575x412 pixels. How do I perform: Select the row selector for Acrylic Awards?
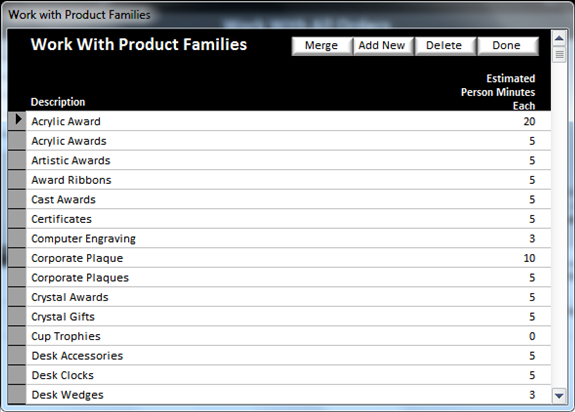pyautogui.click(x=17, y=141)
